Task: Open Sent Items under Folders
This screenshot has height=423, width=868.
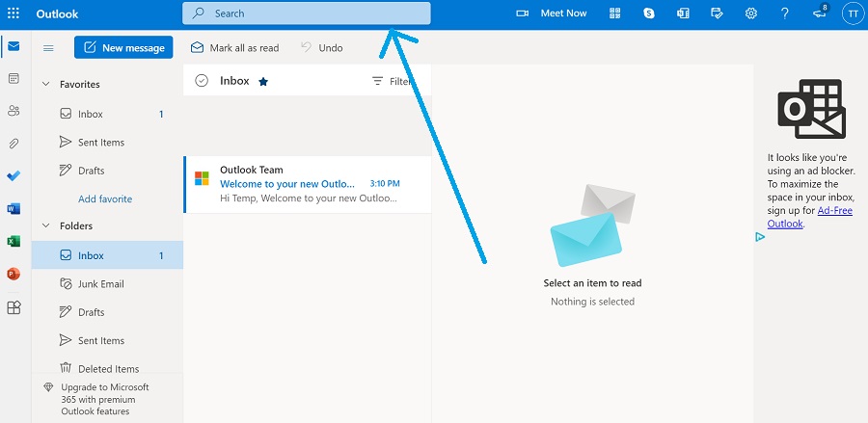Action: pyautogui.click(x=107, y=340)
